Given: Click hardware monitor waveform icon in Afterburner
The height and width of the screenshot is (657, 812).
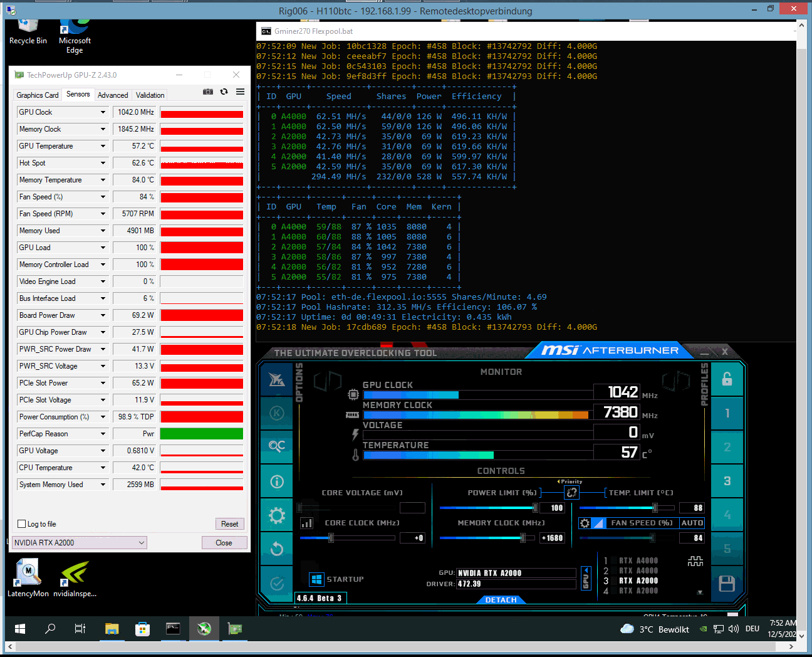Looking at the screenshot, I should (695, 561).
